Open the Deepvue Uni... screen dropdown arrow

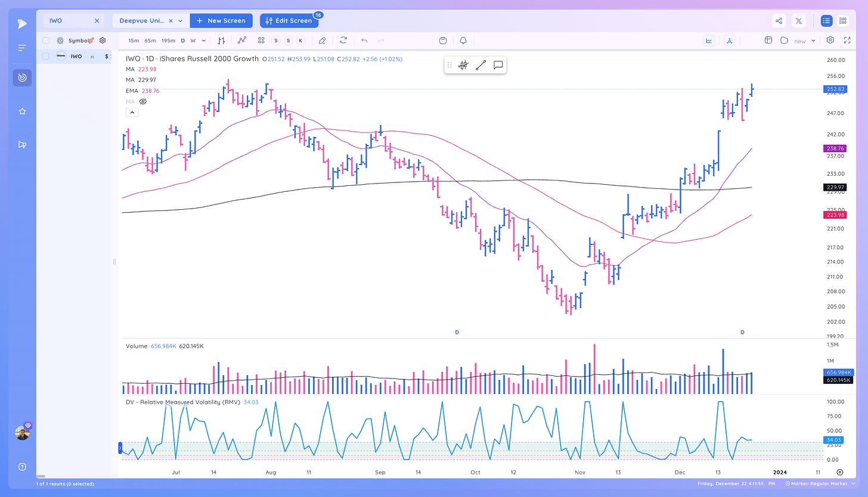click(x=180, y=21)
